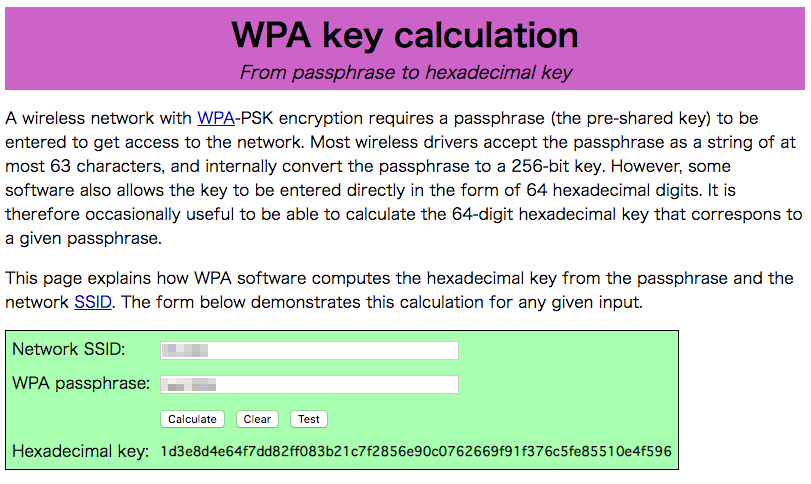The height and width of the screenshot is (484, 811).
Task: Click empty area of the green form panel
Action: coord(569,383)
